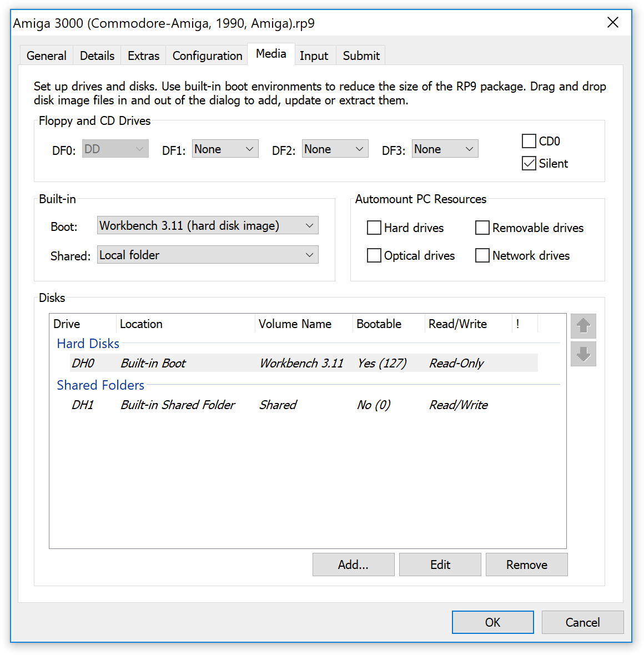Enable Optical drives automount
The image size is (644, 655).
[374, 255]
